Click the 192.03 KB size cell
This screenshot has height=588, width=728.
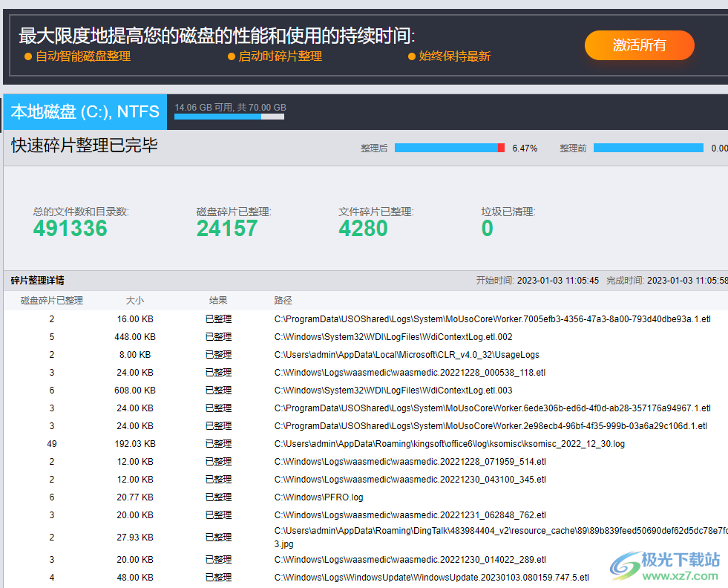click(135, 444)
